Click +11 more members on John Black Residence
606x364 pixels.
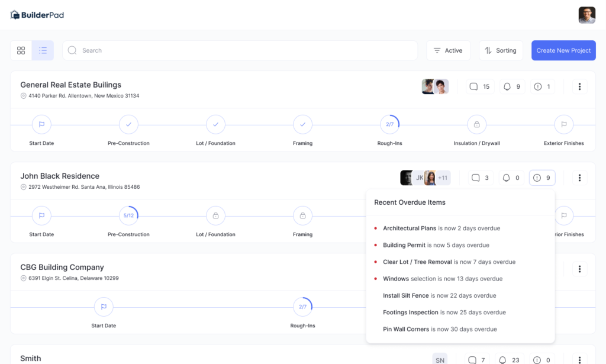(x=443, y=178)
